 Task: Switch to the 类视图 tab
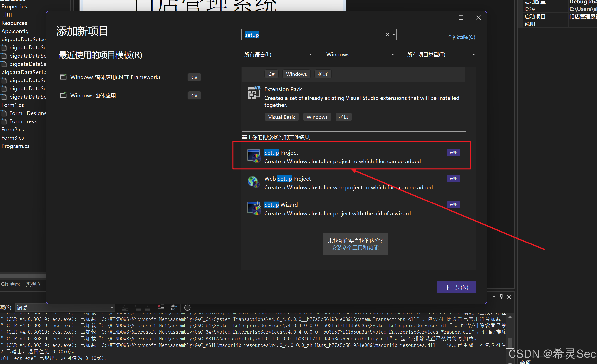[x=34, y=284]
